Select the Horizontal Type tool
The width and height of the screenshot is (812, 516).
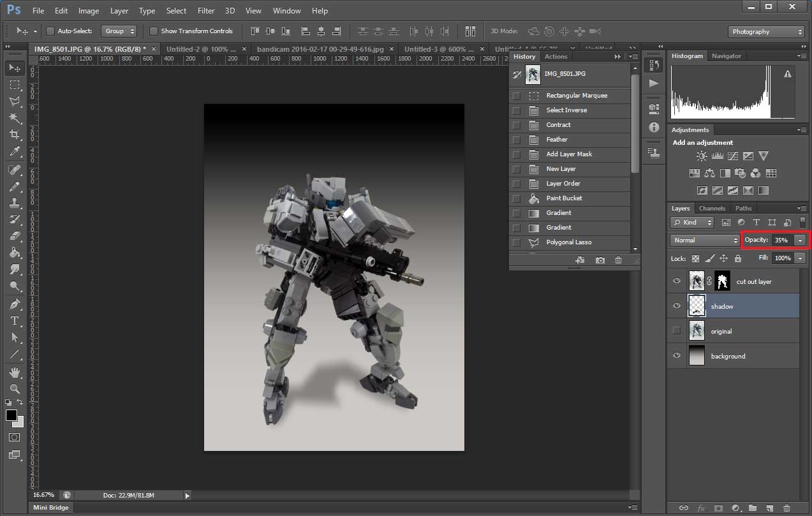coord(15,321)
